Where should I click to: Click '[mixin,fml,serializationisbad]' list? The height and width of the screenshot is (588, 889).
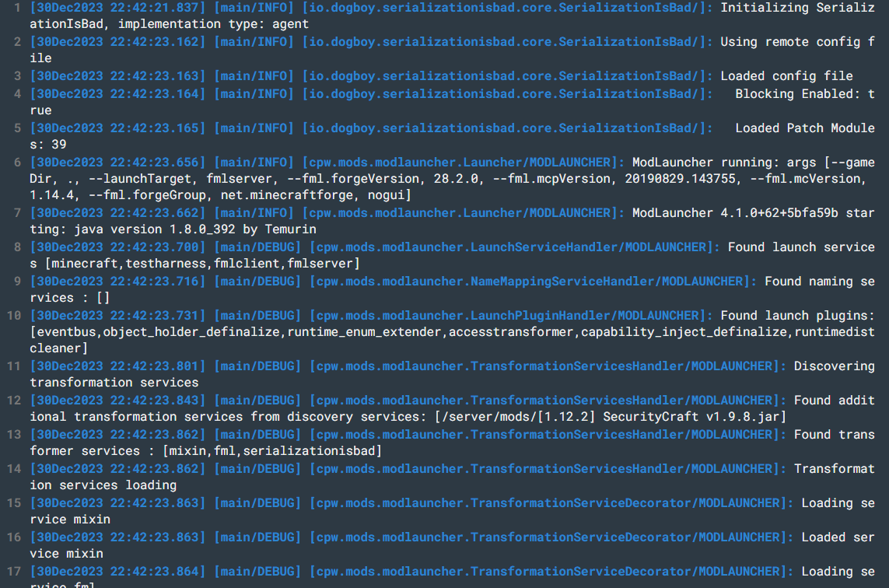(272, 451)
